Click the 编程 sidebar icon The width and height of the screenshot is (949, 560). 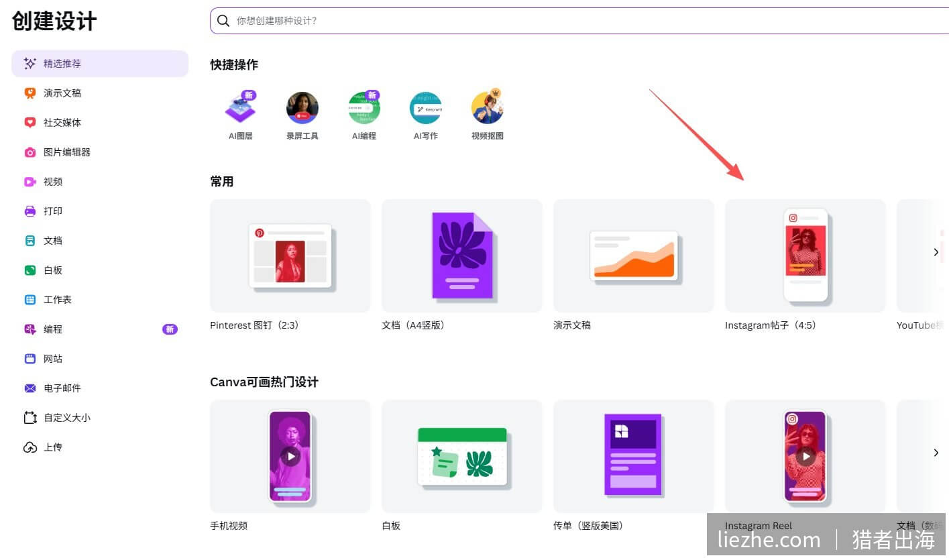coord(30,329)
